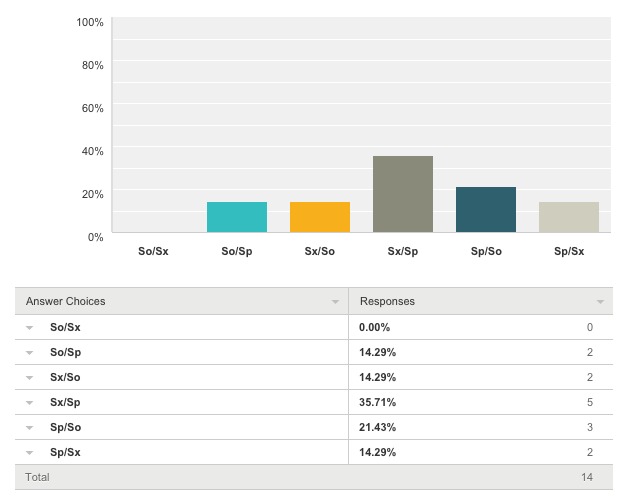The width and height of the screenshot is (628, 498).
Task: Expand the Sx/So row arrow
Action: 30,378
